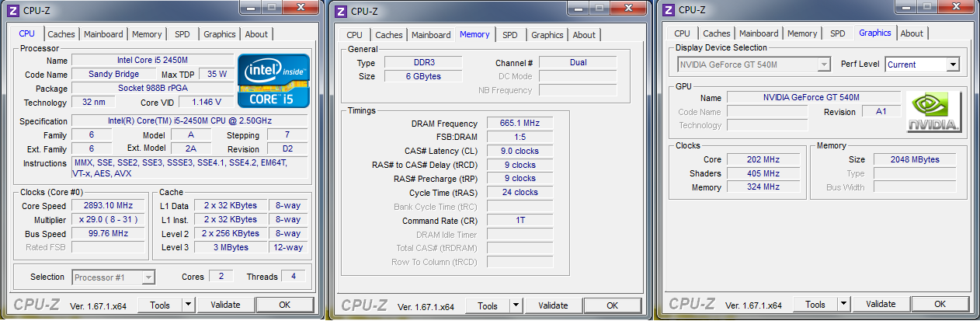
Task: Click Validate in the Graphics window
Action: 881,304
